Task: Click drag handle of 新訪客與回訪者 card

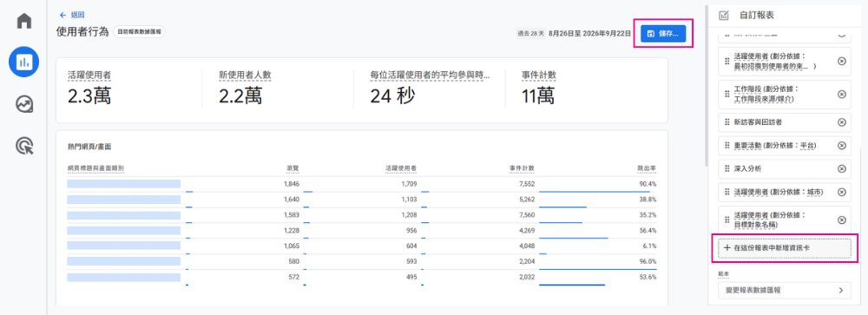Action: (x=727, y=121)
